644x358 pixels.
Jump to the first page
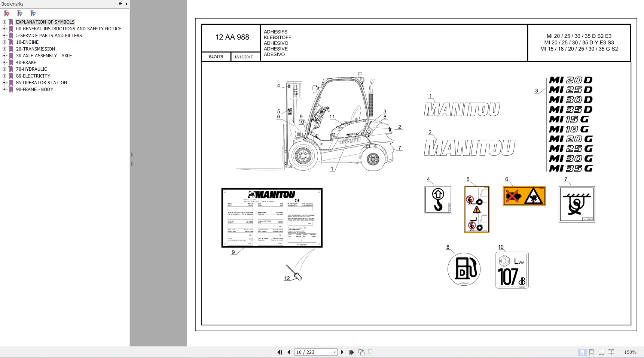tap(280, 352)
